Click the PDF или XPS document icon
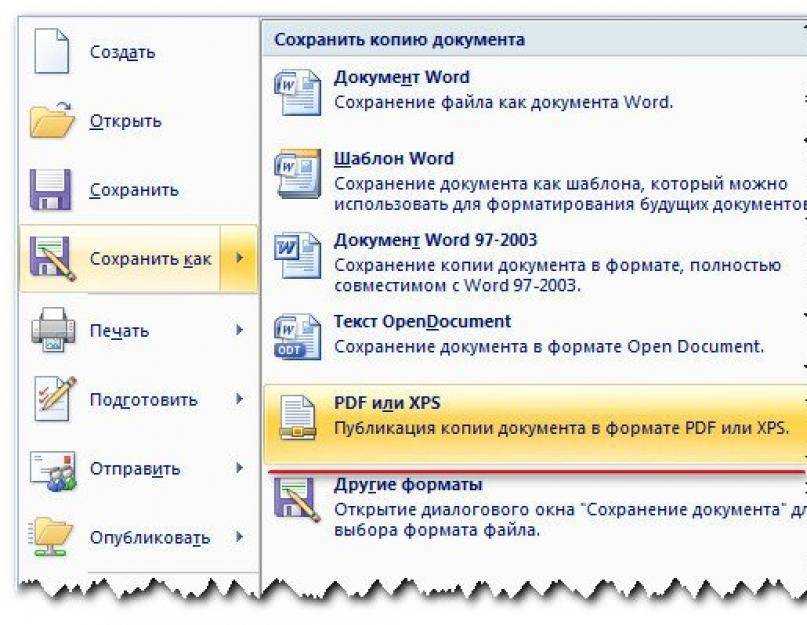This screenshot has height=625, width=807. (x=297, y=418)
